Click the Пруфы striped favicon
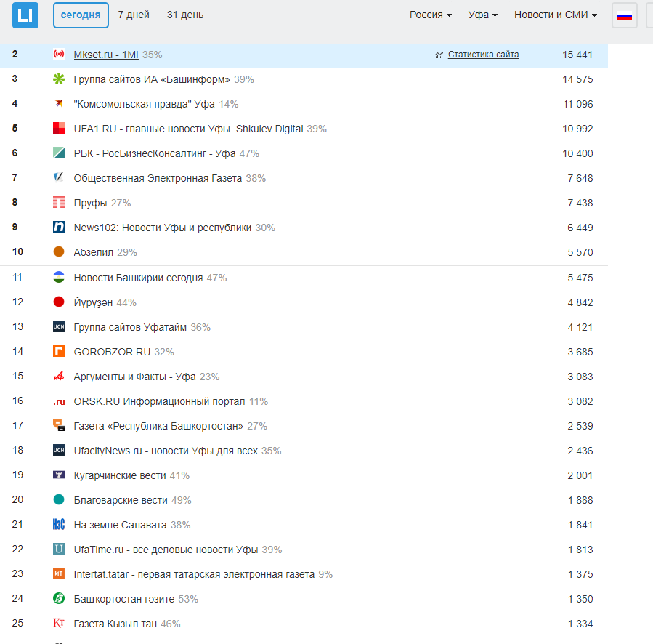The width and height of the screenshot is (653, 644). (59, 203)
